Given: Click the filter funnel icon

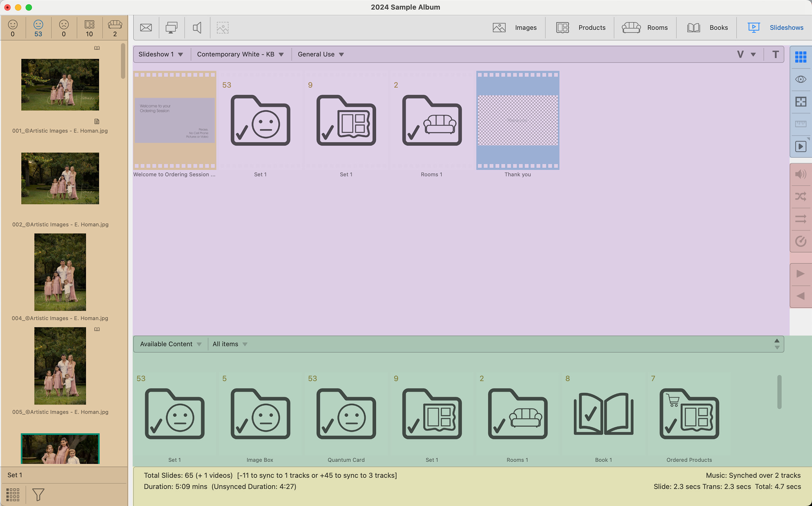Looking at the screenshot, I should [x=38, y=494].
